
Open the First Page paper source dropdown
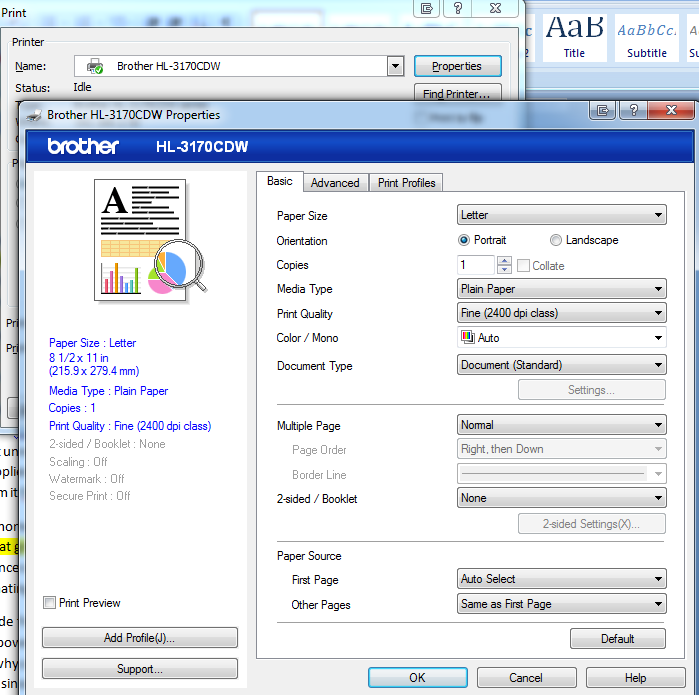tap(562, 579)
